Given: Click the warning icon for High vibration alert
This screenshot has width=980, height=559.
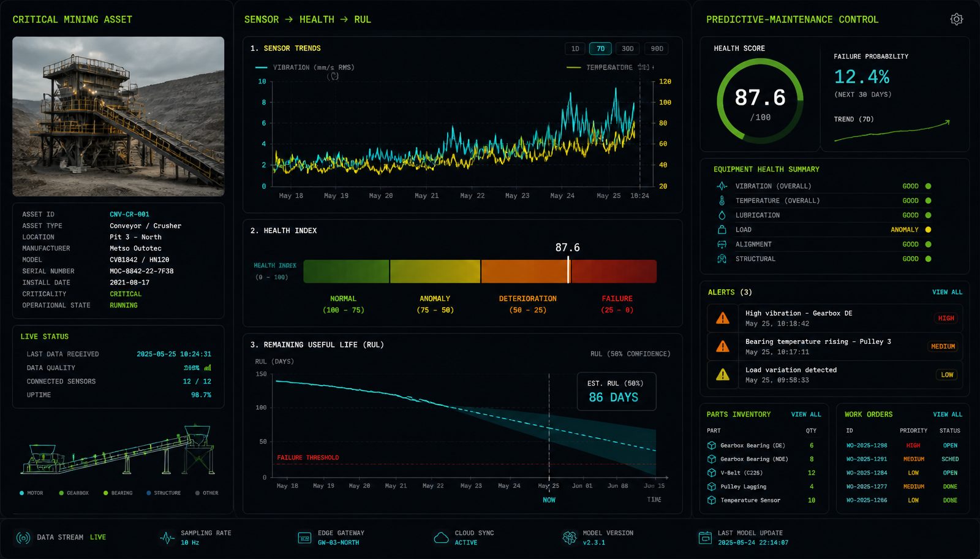Looking at the screenshot, I should [723, 318].
